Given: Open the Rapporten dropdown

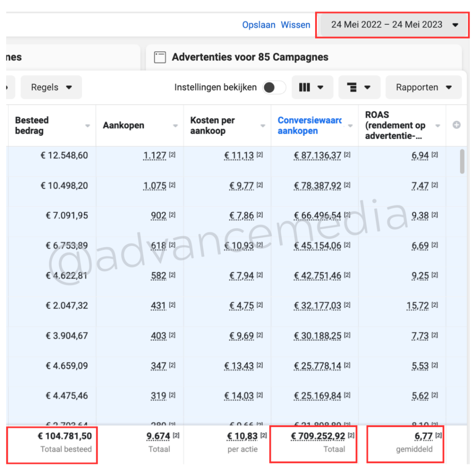Looking at the screenshot, I should [x=423, y=87].
